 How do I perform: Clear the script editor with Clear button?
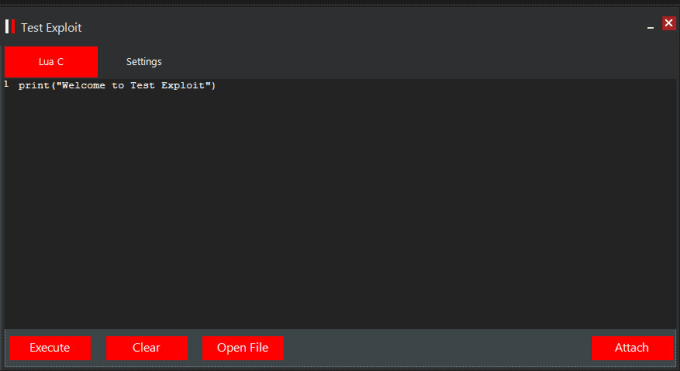(x=147, y=348)
